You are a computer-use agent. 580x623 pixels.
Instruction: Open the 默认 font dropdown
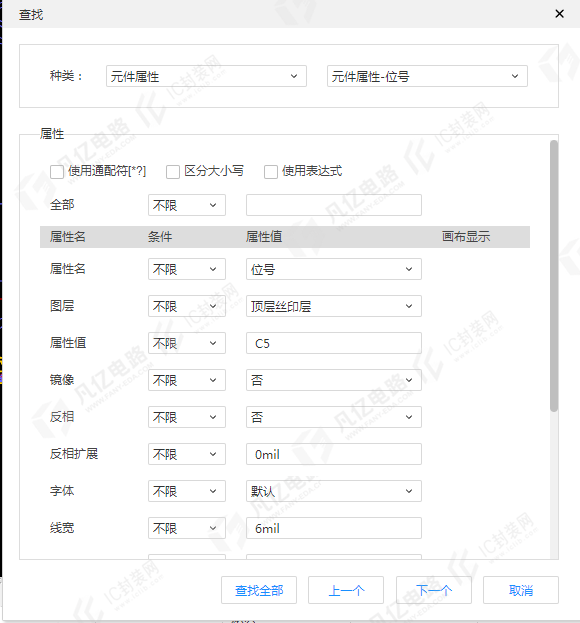[334, 491]
